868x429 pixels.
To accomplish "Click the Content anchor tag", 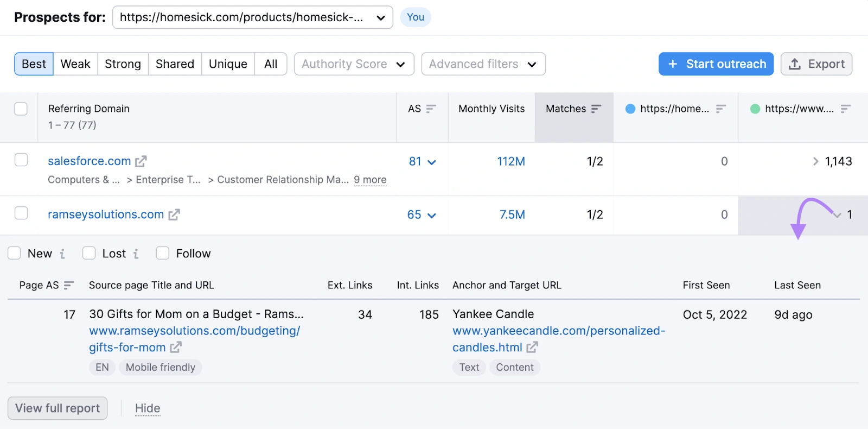I will pos(515,368).
